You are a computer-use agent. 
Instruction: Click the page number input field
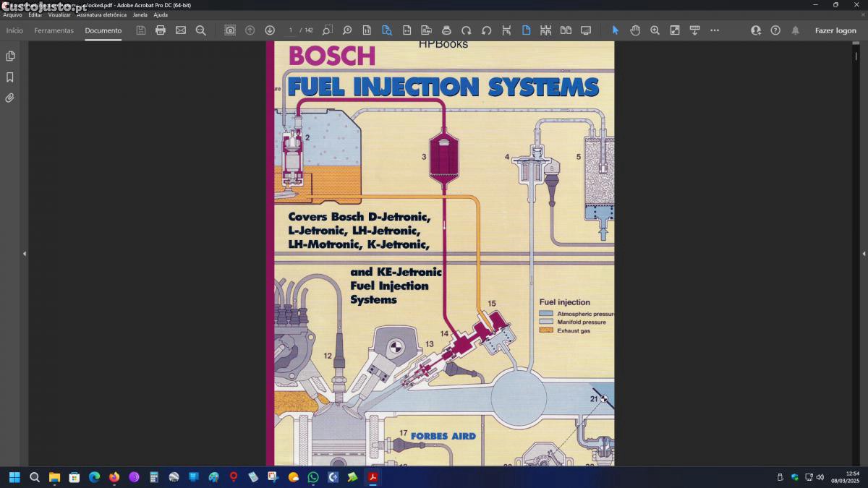pos(291,30)
